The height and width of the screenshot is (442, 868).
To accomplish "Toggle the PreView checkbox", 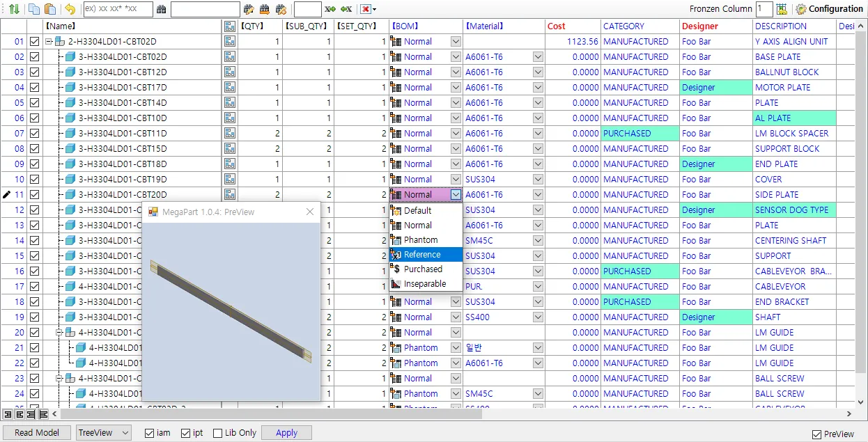I will 816,434.
